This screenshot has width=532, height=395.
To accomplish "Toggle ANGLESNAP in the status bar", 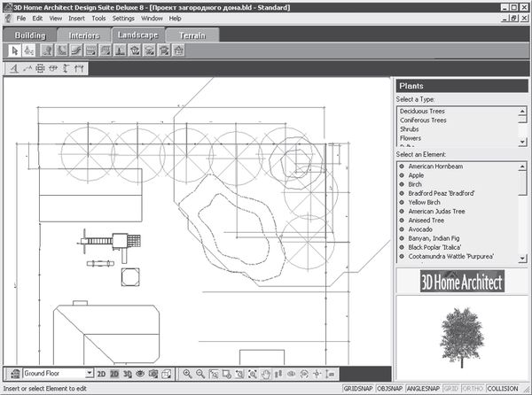I will tap(425, 388).
